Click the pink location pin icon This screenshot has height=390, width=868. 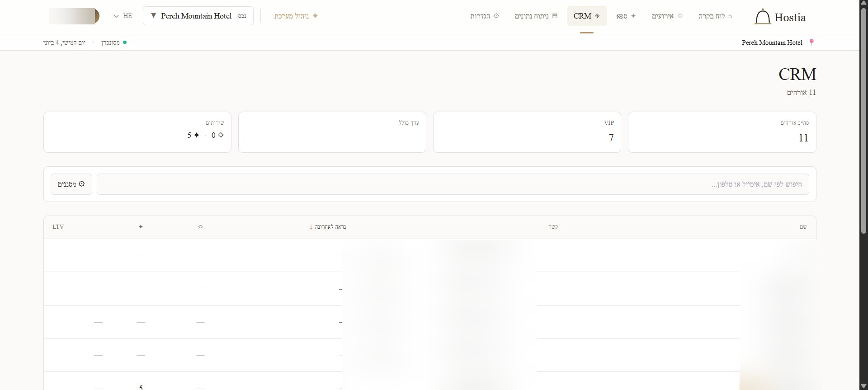pyautogui.click(x=811, y=42)
